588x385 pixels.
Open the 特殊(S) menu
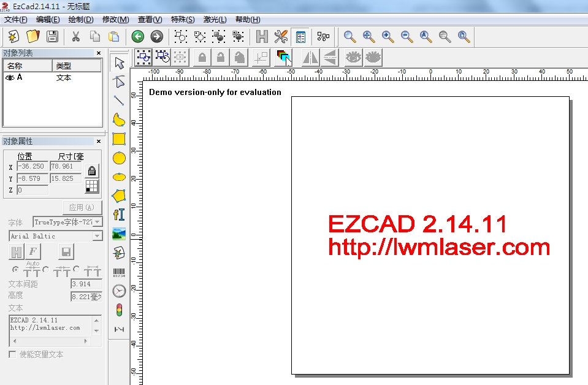(x=183, y=20)
